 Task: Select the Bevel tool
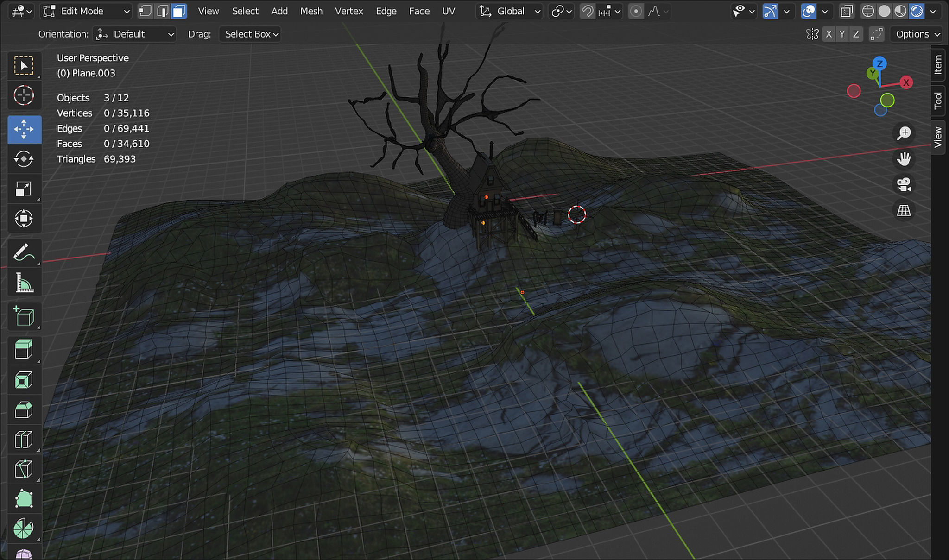[24, 409]
